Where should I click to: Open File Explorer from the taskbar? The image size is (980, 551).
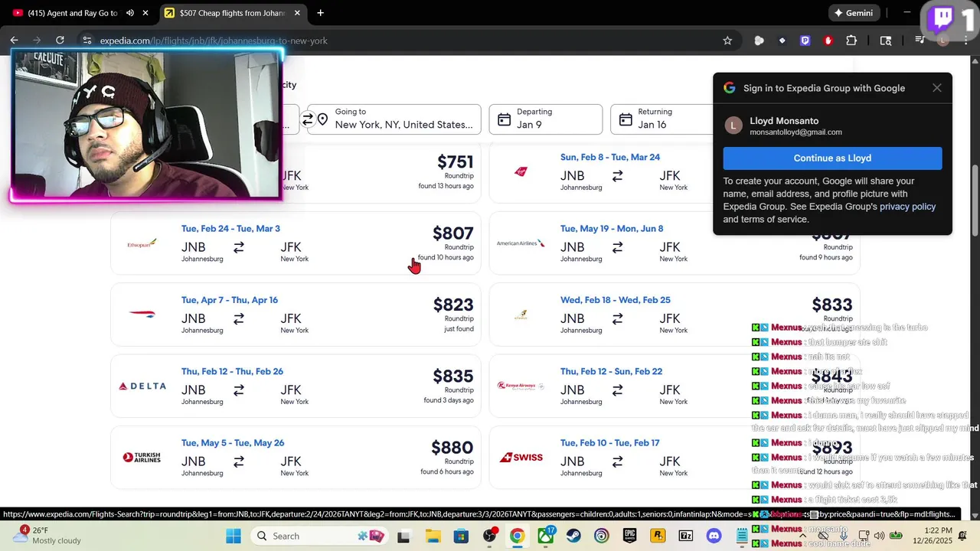pos(433,536)
